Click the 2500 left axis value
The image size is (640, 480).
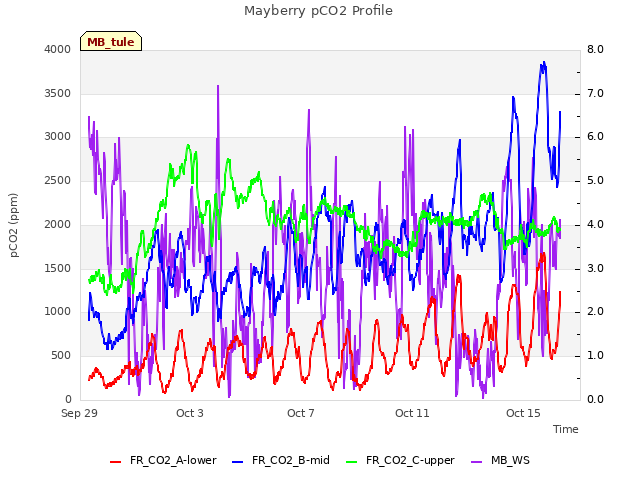[58, 180]
